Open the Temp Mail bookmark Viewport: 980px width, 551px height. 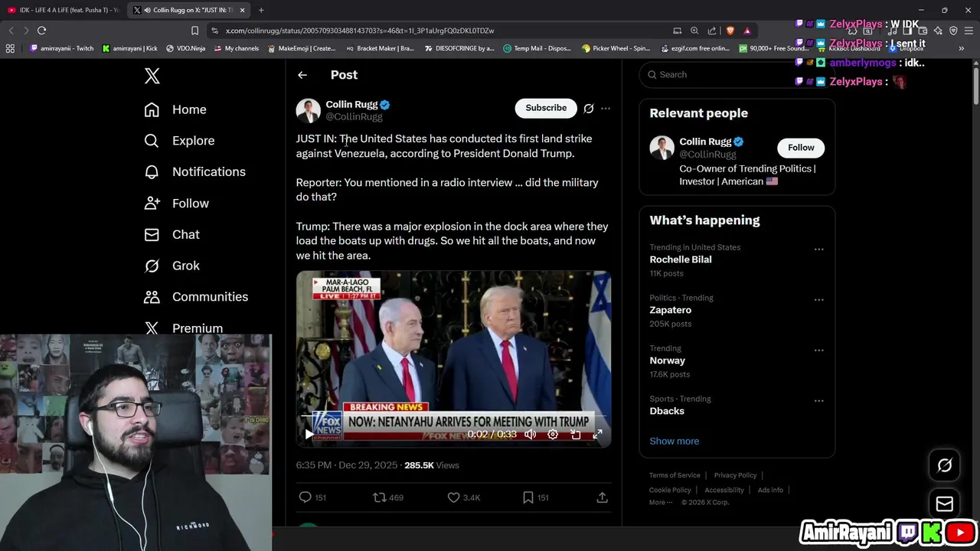click(537, 48)
